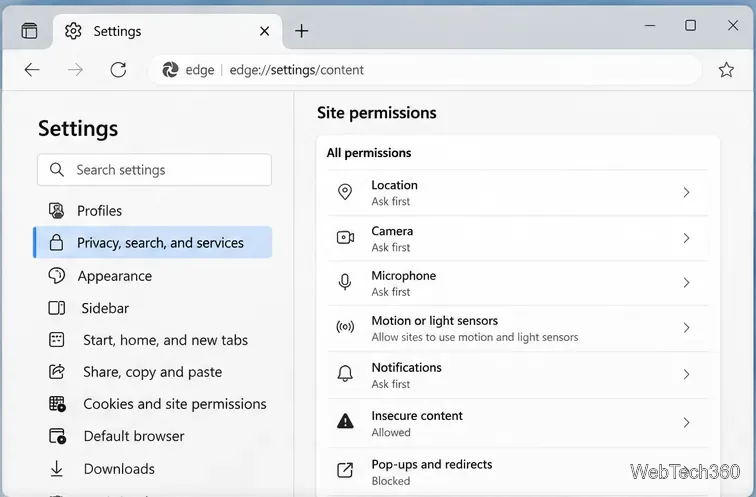Viewport: 756px width, 497px height.
Task: Click the Edge logo in address bar
Action: (170, 70)
